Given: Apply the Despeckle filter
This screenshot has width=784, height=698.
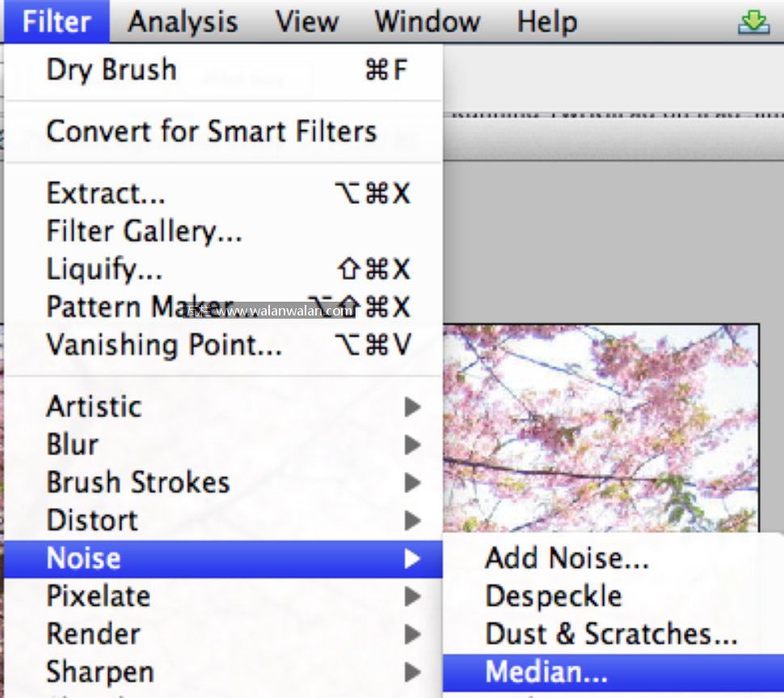Looking at the screenshot, I should [554, 596].
